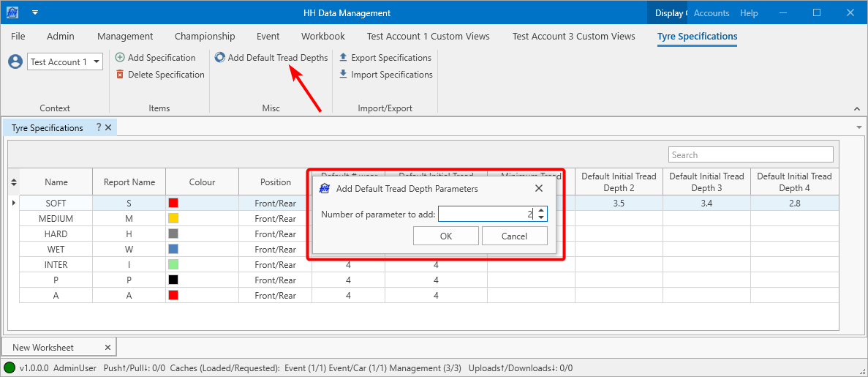Click the yellow colour swatch for MEDIUM
Screen dimensions: 868x377
[173, 218]
